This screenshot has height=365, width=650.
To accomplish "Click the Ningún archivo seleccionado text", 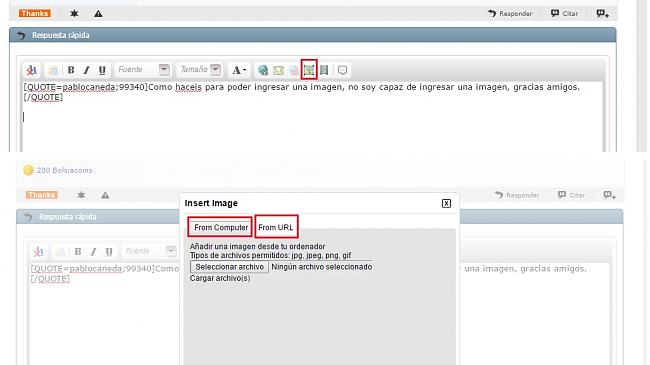I will [322, 267].
